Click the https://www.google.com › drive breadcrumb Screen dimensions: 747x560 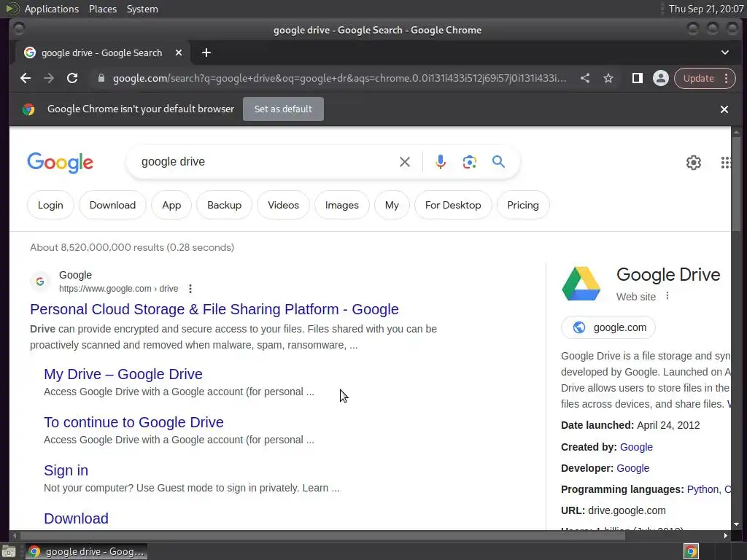click(x=119, y=289)
